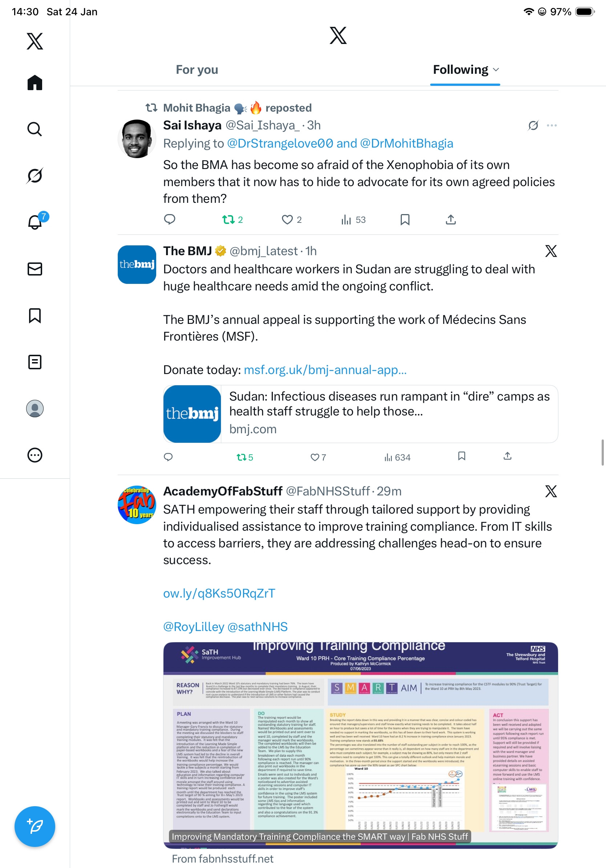Compose a new post with feather button
This screenshot has height=868, width=606.
(x=35, y=827)
